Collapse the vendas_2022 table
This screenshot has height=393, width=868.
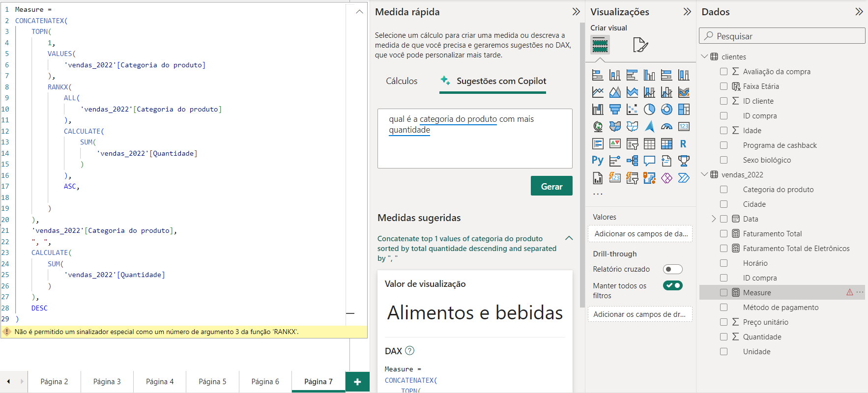tap(704, 174)
